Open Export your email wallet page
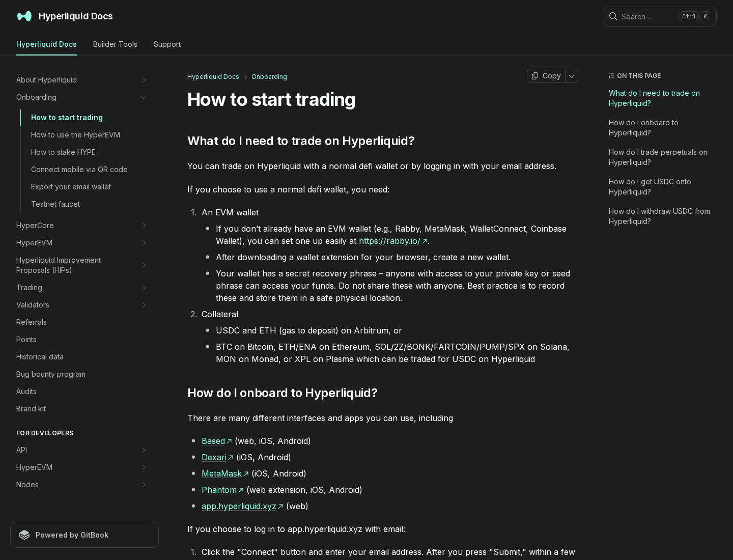Image resolution: width=733 pixels, height=560 pixels. click(71, 187)
